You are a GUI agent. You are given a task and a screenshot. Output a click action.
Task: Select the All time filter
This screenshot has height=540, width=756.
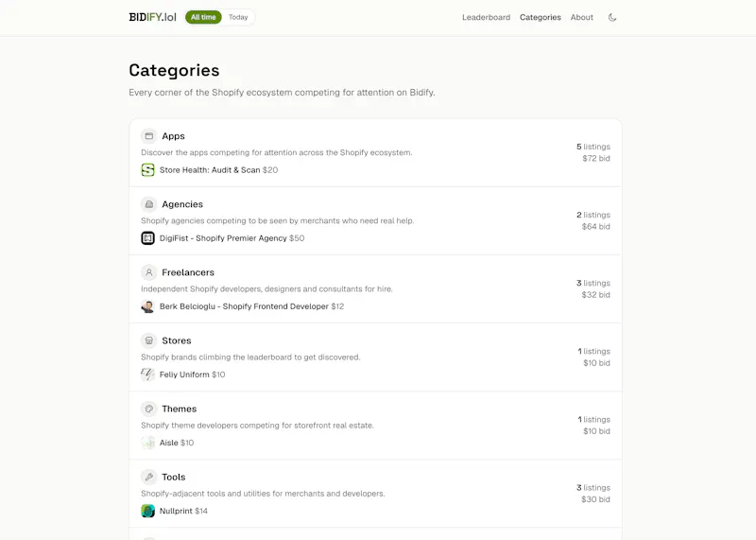pos(203,17)
